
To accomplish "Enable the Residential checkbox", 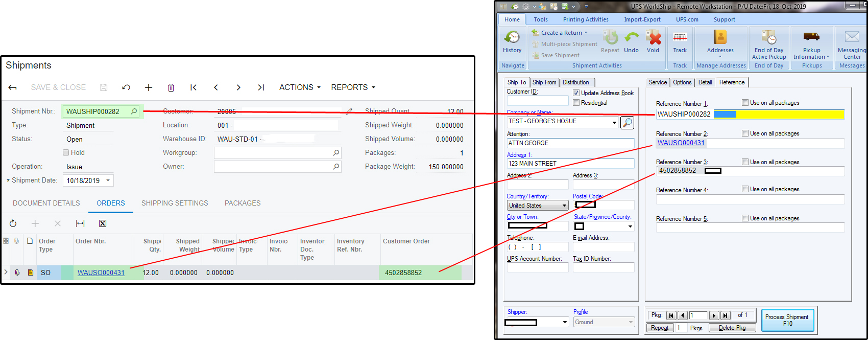I will pyautogui.click(x=576, y=103).
